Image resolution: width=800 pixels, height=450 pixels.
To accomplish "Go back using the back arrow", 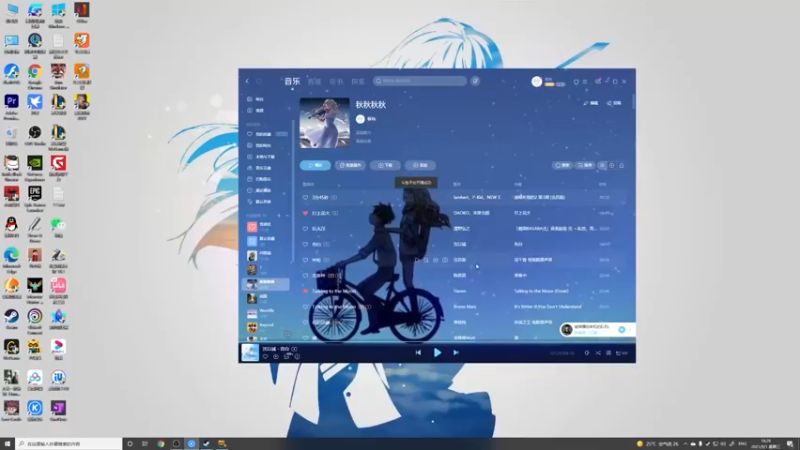I will (247, 81).
